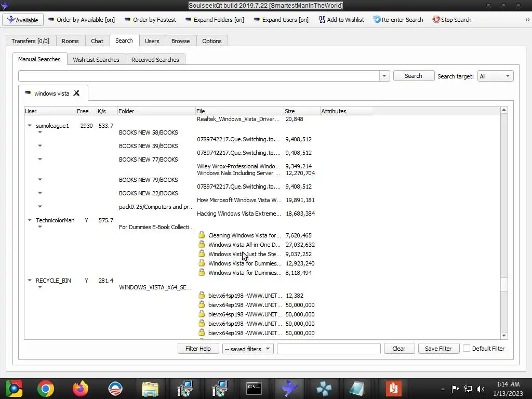Collapse folder BOOKS NEW 39/BOOKS
This screenshot has width=532, height=399.
click(x=40, y=146)
